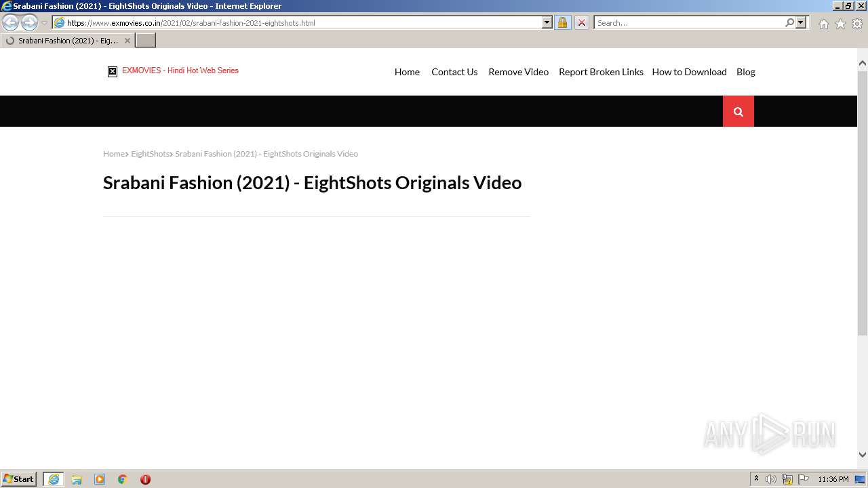
Task: Click the scrollbar up arrow
Action: (x=863, y=63)
